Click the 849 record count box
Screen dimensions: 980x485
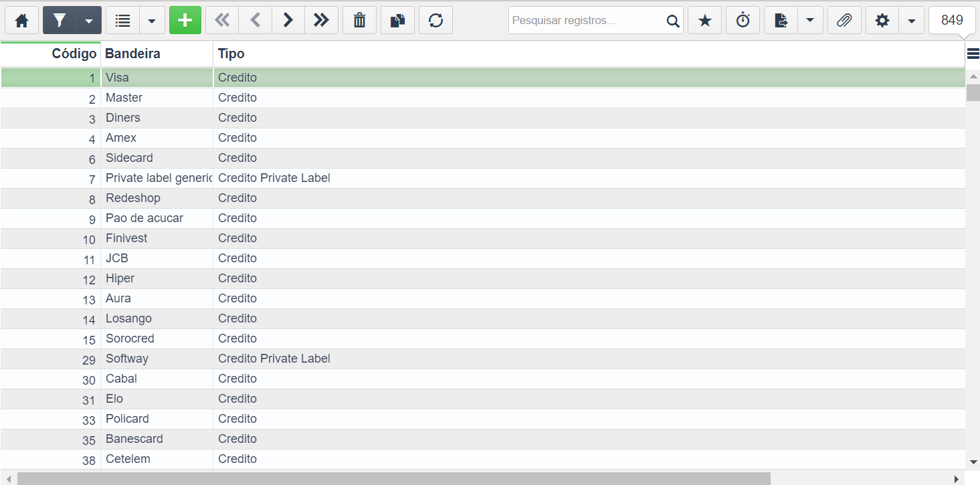(x=952, y=20)
